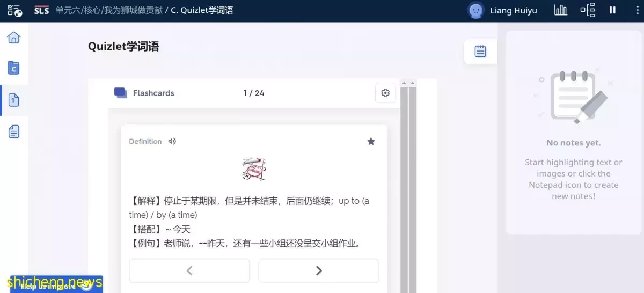Viewport: 644px width, 293px height.
Task: Pause the lesson with pause icon
Action: tap(612, 10)
